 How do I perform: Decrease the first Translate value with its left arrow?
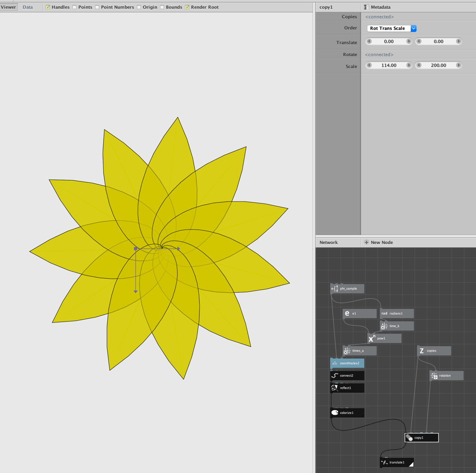[369, 41]
